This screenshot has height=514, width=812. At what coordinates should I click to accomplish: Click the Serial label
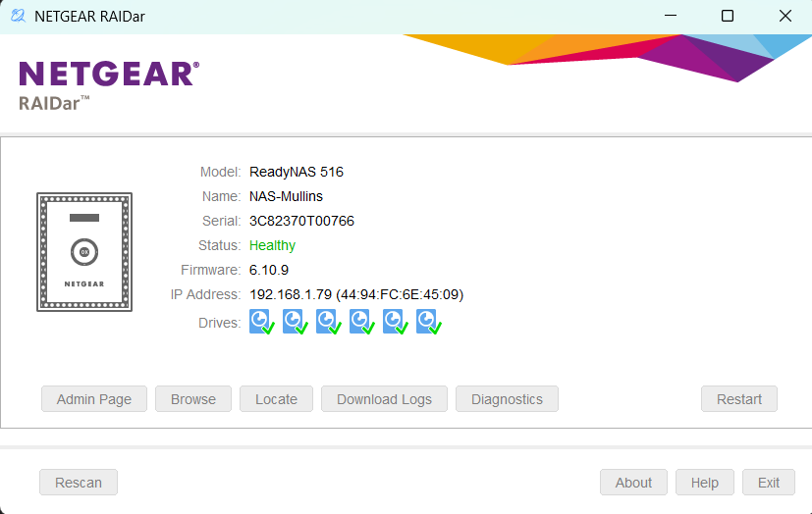pyautogui.click(x=221, y=221)
